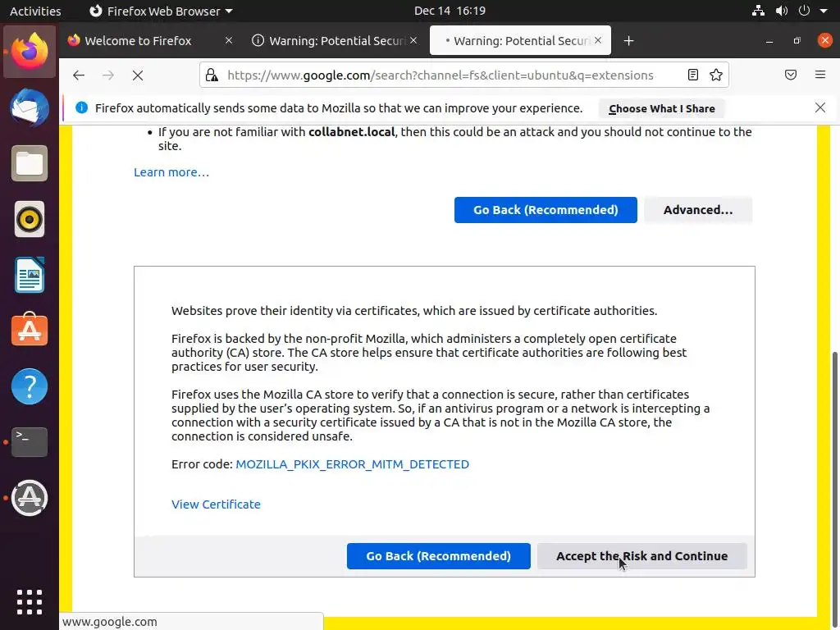The height and width of the screenshot is (630, 840).
Task: Open the Learn more… link
Action: click(171, 172)
